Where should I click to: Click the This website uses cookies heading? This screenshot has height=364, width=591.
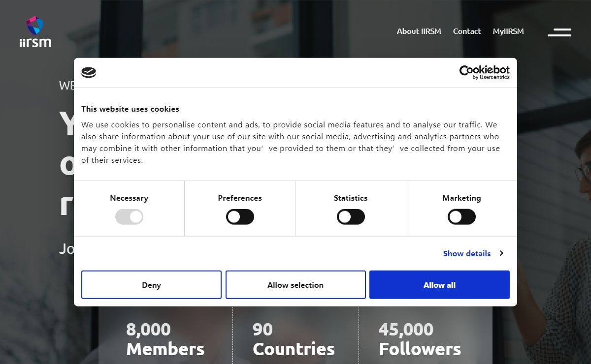(x=130, y=109)
